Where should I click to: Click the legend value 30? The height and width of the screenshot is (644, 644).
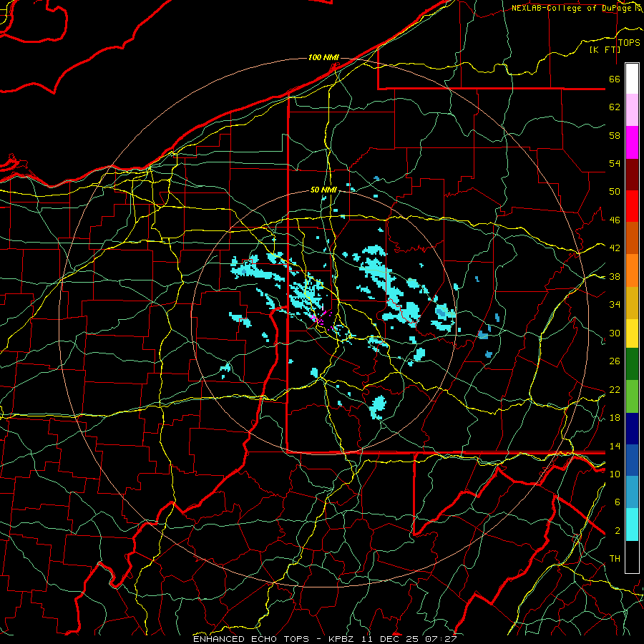tap(615, 333)
